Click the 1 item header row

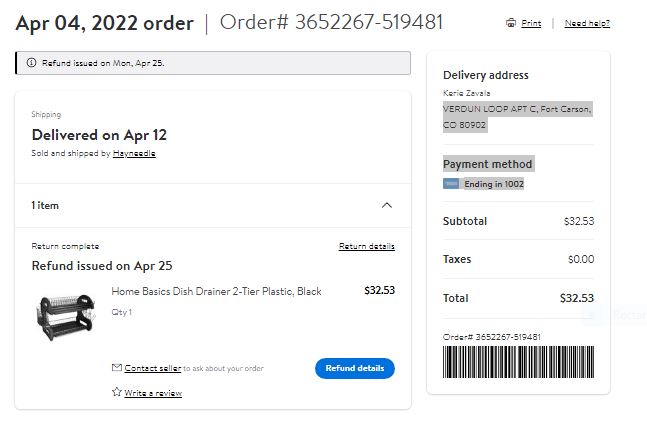[213, 205]
